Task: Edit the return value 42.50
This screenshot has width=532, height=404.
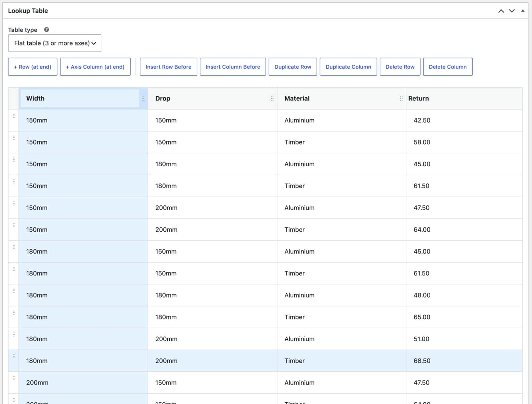Action: click(464, 120)
